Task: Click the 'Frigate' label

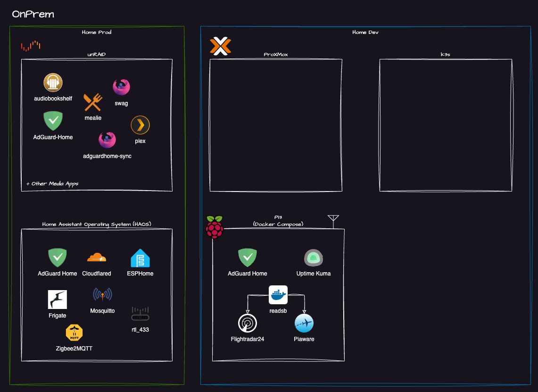Action: (58, 316)
